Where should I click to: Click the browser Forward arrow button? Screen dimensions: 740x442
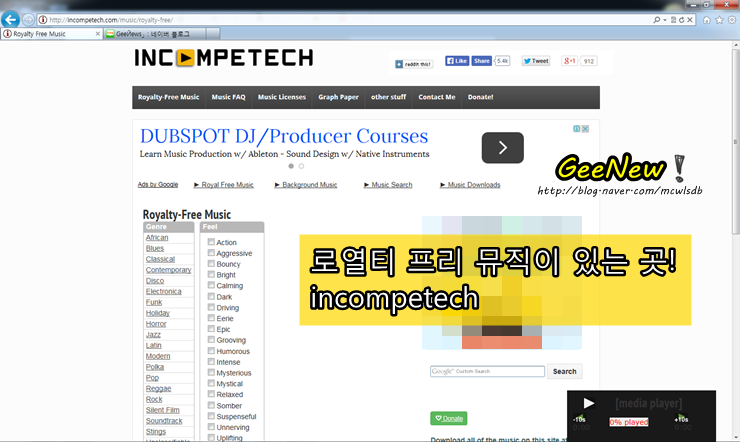coord(28,19)
